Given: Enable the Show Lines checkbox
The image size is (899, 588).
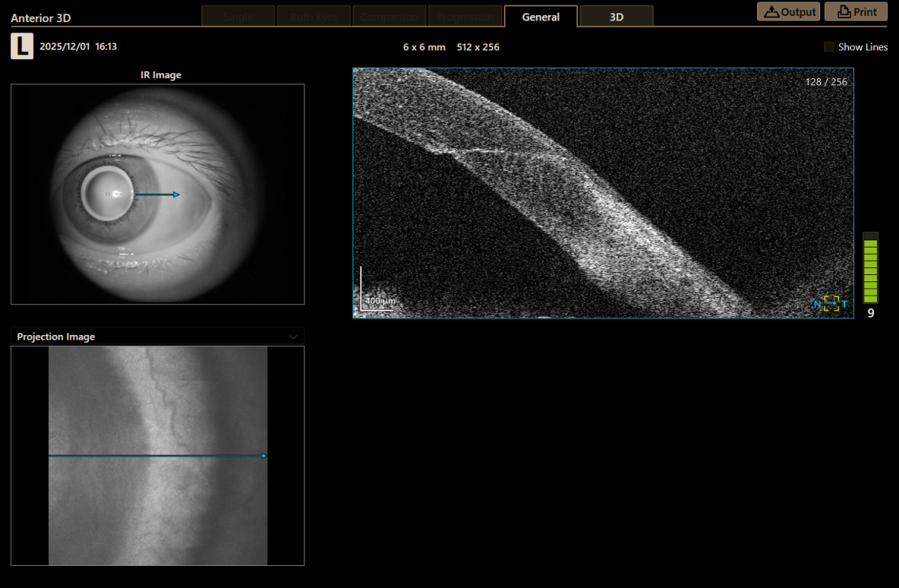Looking at the screenshot, I should click(x=829, y=47).
